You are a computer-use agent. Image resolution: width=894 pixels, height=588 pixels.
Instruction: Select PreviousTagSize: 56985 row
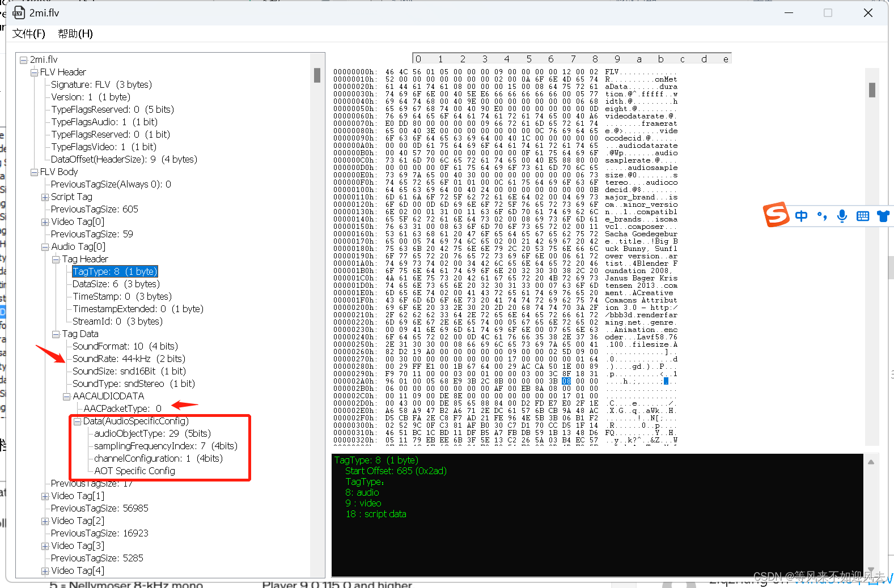point(100,508)
